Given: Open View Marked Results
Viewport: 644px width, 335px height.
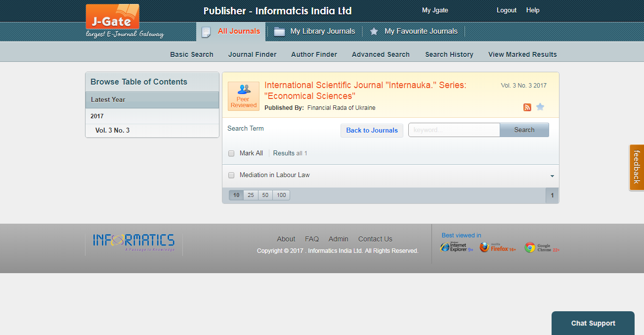Looking at the screenshot, I should click(x=522, y=54).
